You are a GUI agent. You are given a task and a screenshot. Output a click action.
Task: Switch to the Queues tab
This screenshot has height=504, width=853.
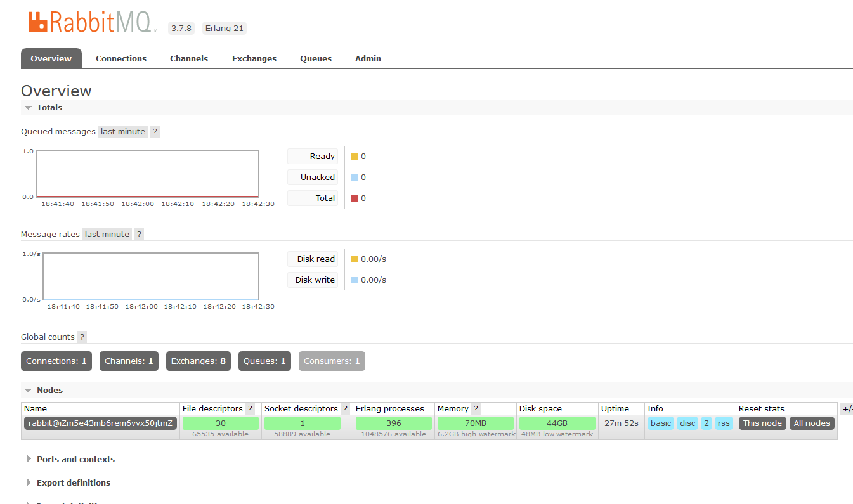pyautogui.click(x=316, y=58)
